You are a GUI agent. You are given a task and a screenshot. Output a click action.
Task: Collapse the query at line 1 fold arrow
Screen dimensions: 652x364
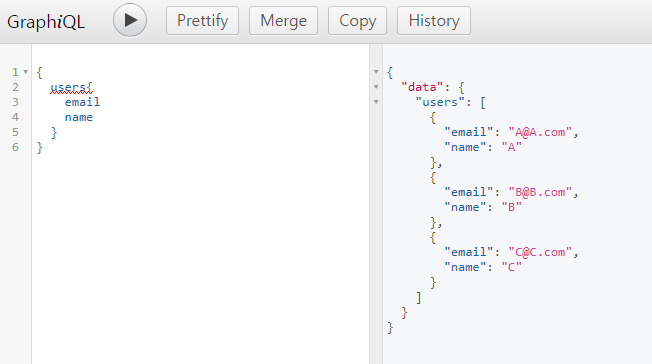click(x=26, y=72)
